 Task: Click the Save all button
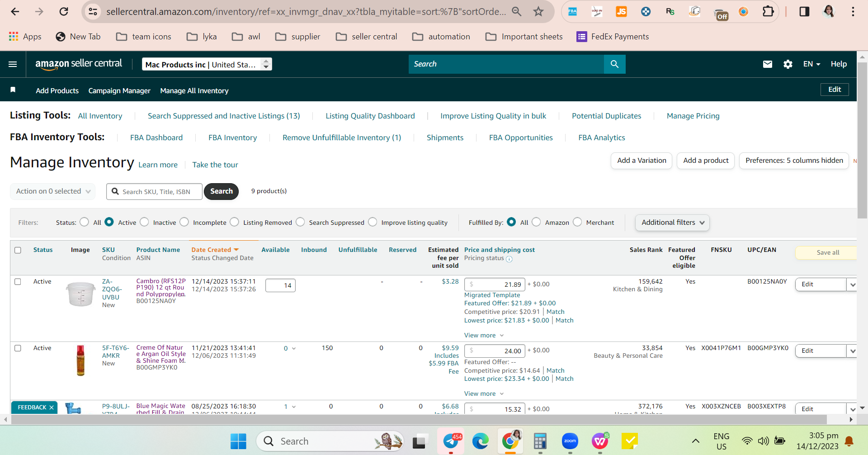point(826,253)
